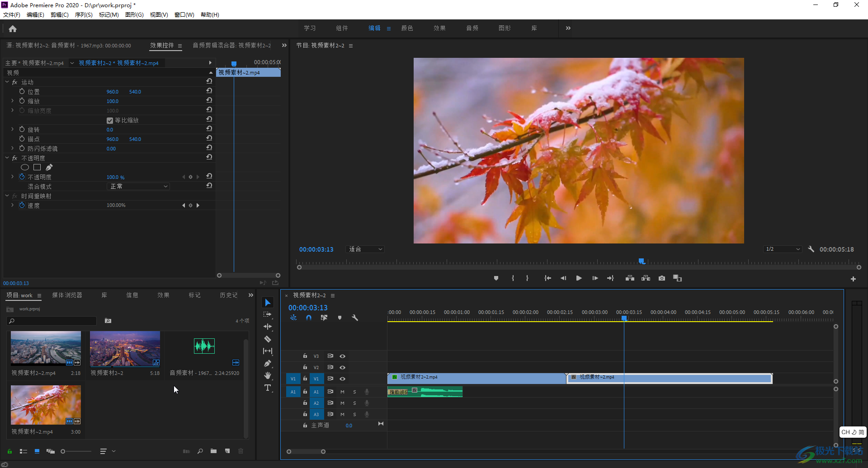Open program monitor wrench settings

click(x=811, y=249)
